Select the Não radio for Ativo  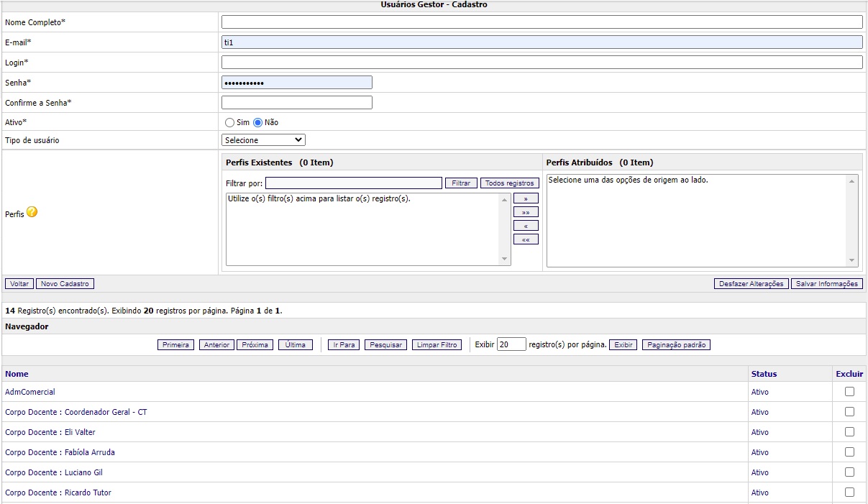point(258,123)
